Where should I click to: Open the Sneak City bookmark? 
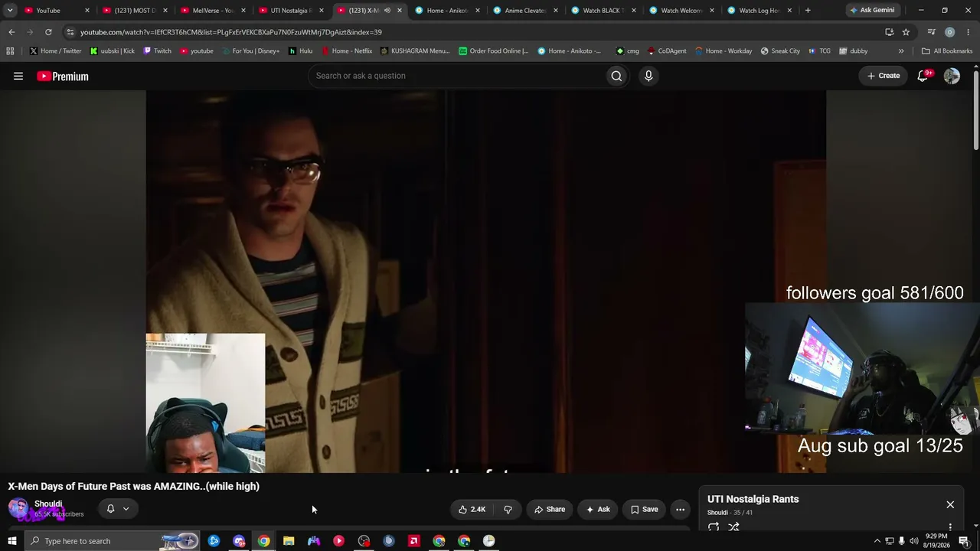780,51
